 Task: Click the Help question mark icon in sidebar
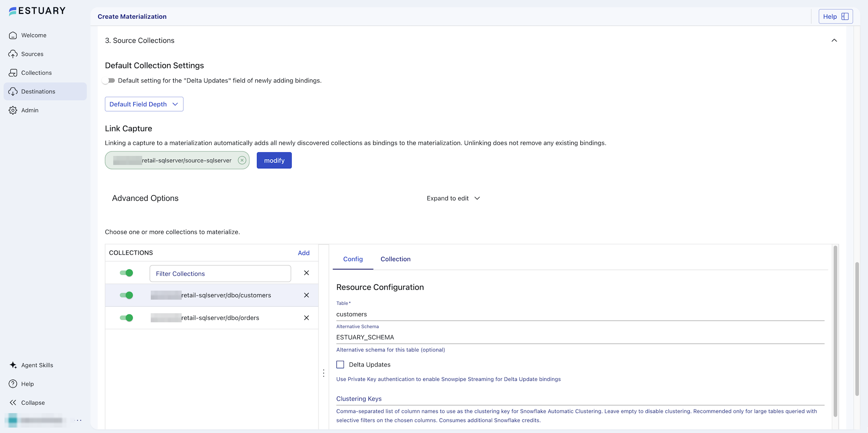13,384
